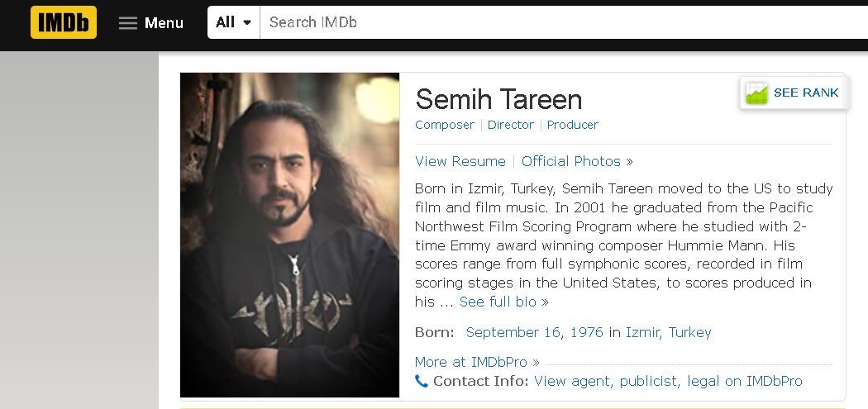Screen dimensions: 868x409
Task: Open the All search category dropdown
Action: (233, 22)
